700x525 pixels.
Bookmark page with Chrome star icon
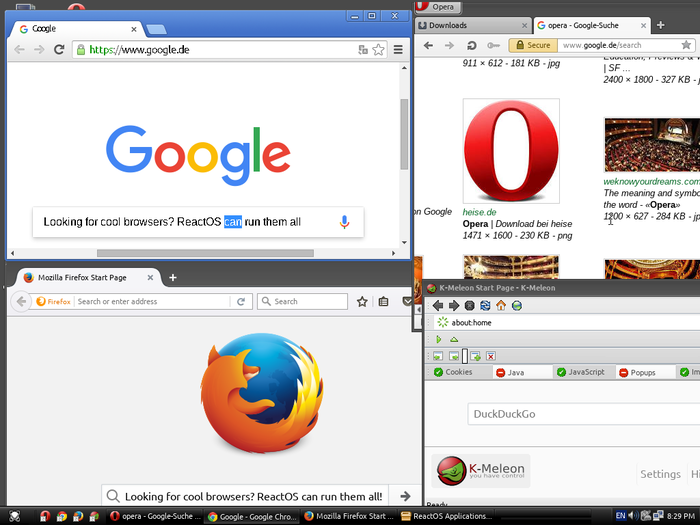(378, 50)
